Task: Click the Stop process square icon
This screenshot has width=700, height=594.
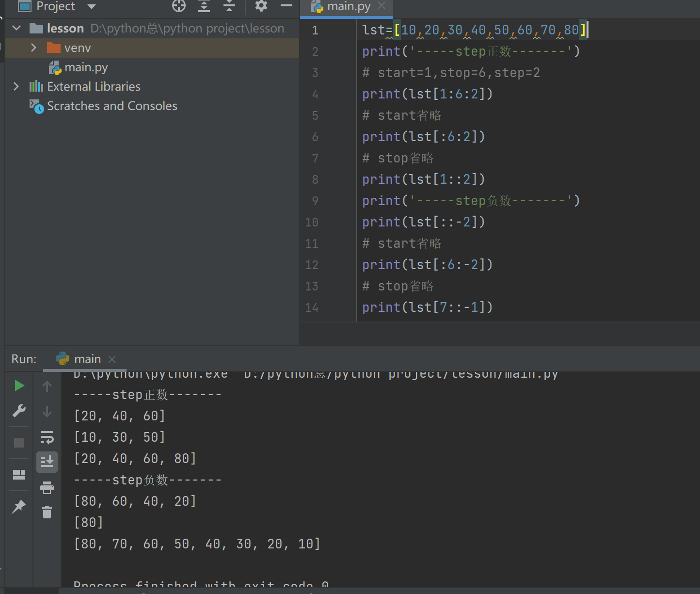Action: click(x=19, y=443)
